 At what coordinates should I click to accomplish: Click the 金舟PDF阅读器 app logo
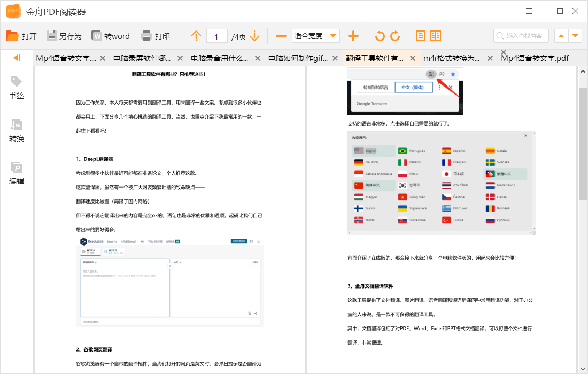[13, 11]
